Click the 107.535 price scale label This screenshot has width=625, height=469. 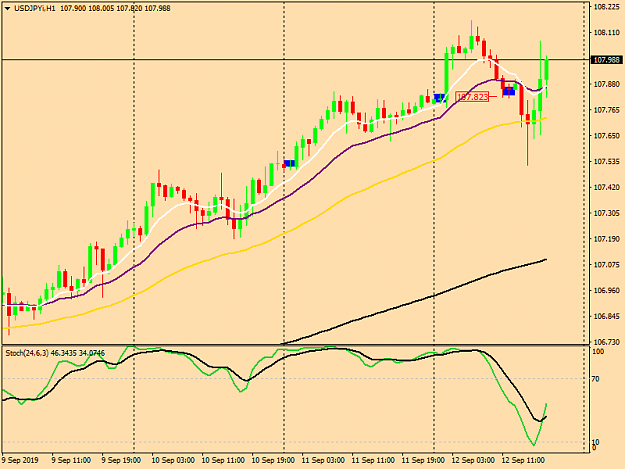pyautogui.click(x=607, y=161)
